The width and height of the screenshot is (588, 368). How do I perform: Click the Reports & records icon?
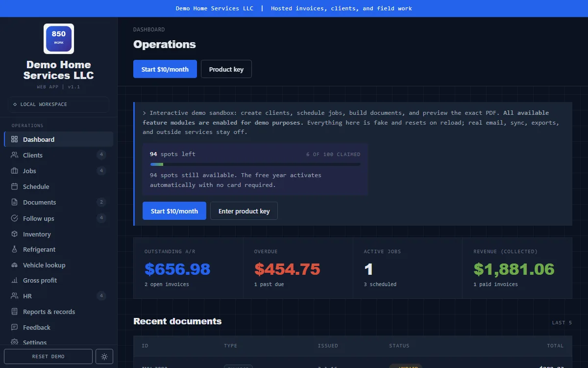(14, 312)
